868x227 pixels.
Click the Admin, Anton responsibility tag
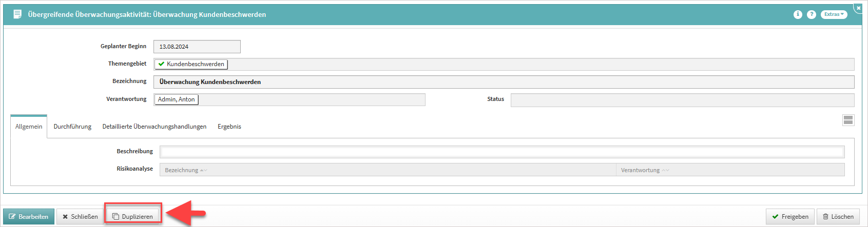click(177, 99)
